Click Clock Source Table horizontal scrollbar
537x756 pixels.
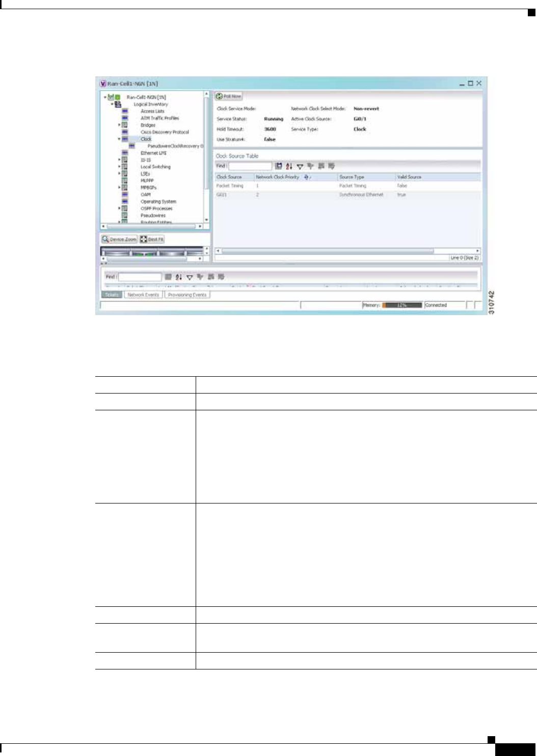coord(347,251)
